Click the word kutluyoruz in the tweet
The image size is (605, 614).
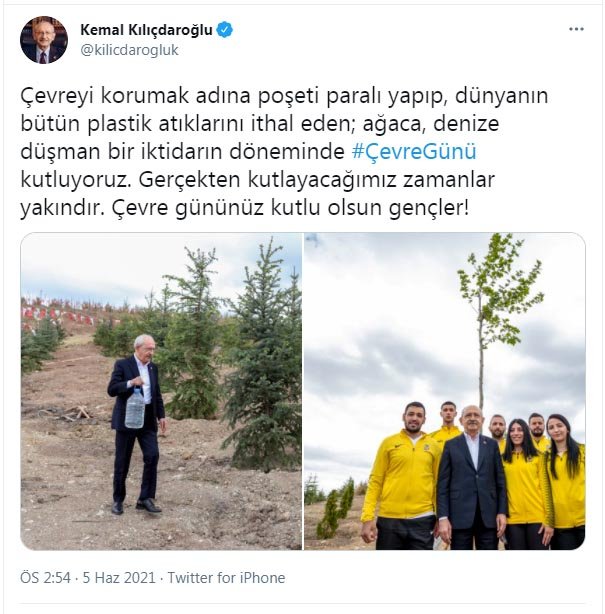click(x=75, y=180)
